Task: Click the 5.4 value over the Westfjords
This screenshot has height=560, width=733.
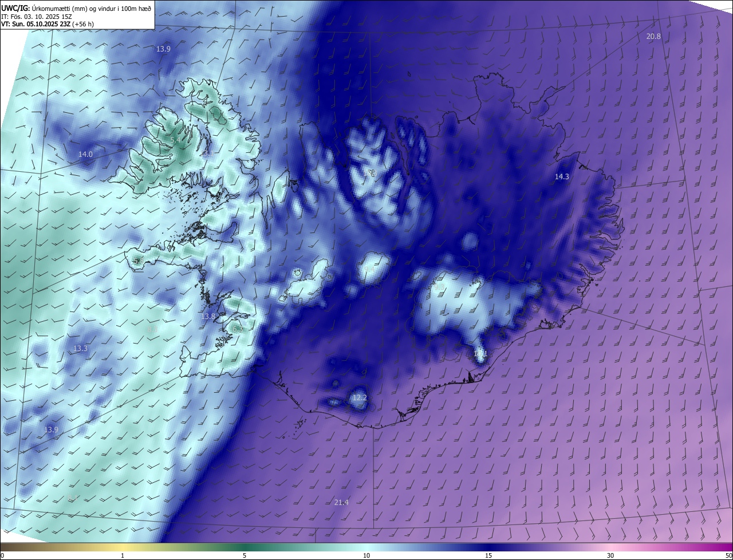Action: point(176,140)
